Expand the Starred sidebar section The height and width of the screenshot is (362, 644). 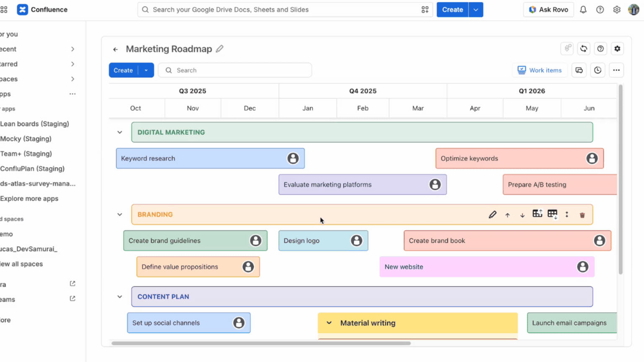coord(73,64)
